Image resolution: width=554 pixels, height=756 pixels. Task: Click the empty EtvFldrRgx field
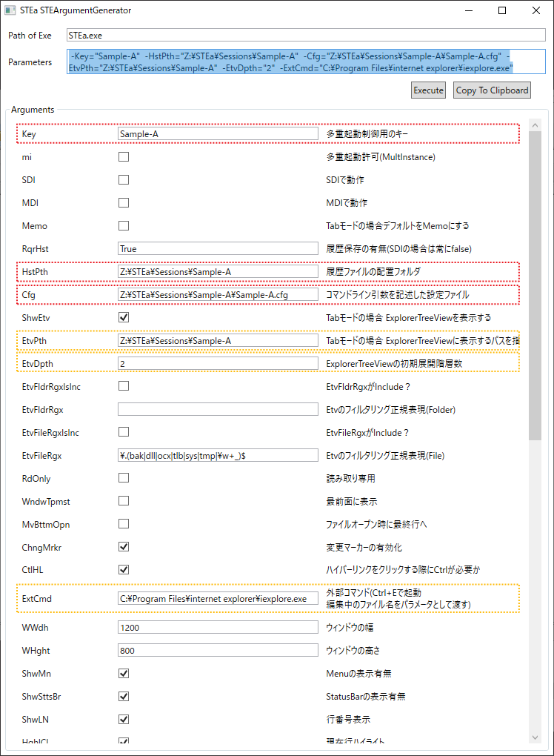click(x=218, y=409)
